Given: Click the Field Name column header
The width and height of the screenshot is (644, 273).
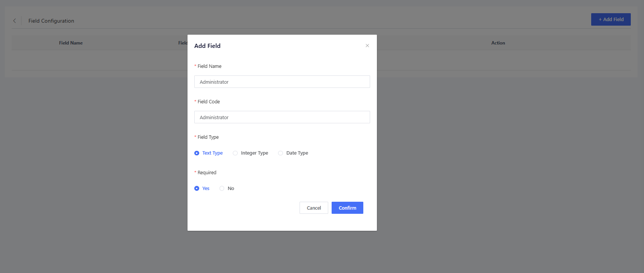Looking at the screenshot, I should (71, 43).
